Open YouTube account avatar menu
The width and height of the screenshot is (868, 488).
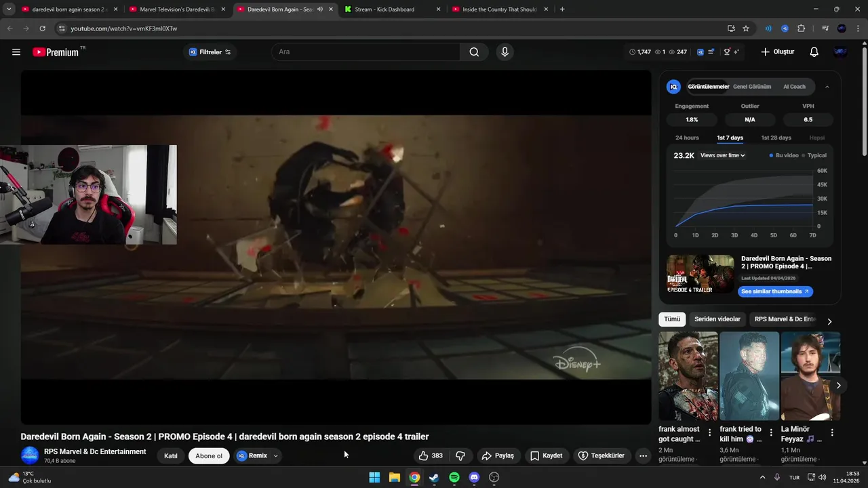840,52
